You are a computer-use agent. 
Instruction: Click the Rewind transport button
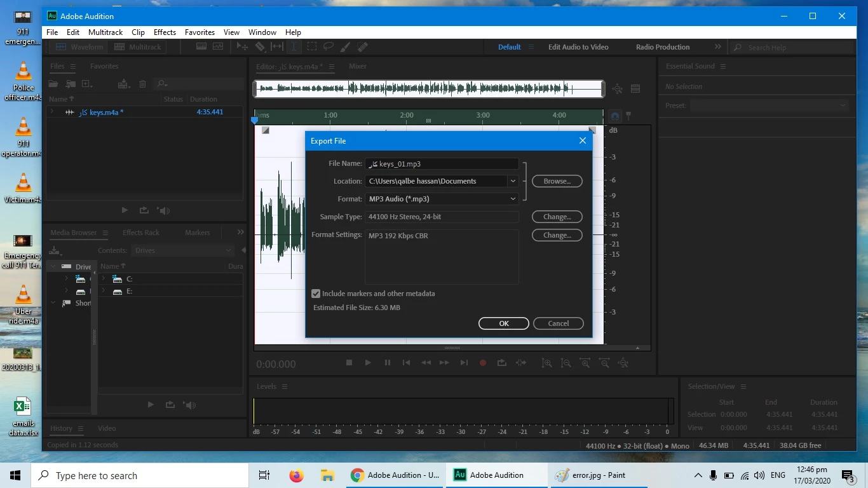(426, 363)
